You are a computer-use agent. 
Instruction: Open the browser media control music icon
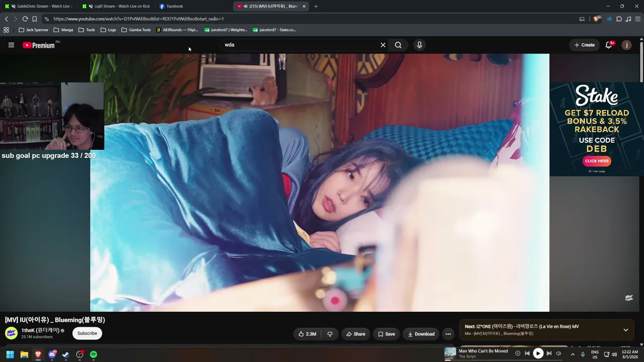[x=629, y=19]
